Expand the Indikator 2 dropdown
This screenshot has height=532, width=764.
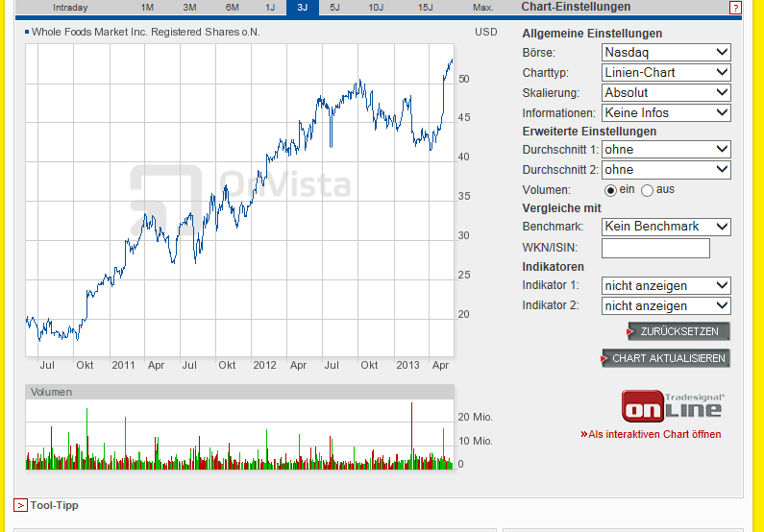click(x=666, y=306)
